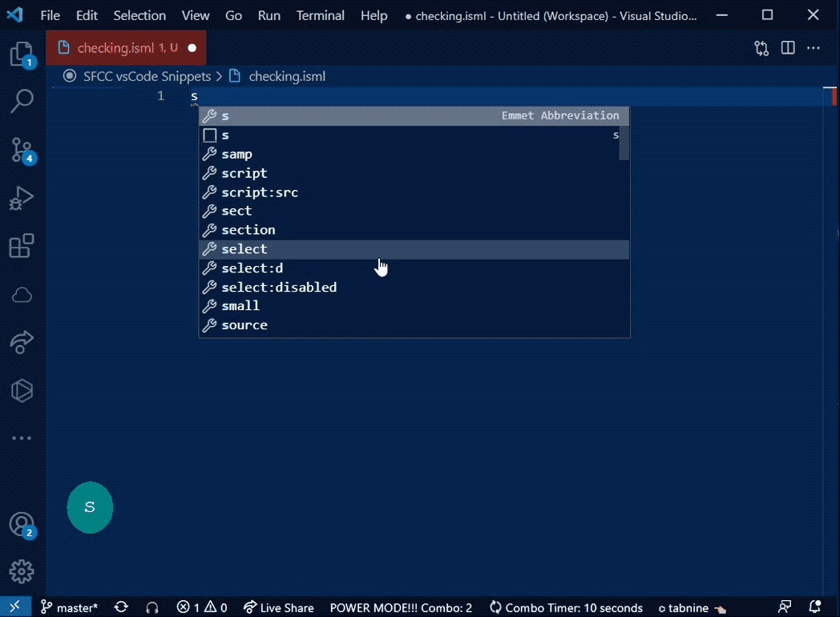Click the master branch button

point(69,607)
